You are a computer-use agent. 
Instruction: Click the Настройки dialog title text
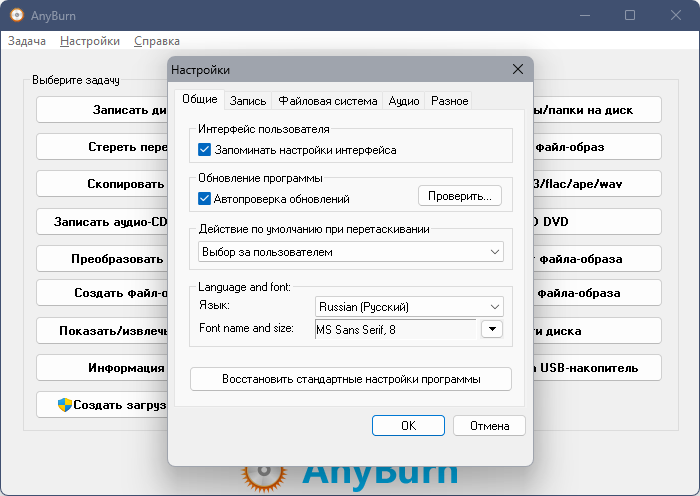tap(200, 70)
